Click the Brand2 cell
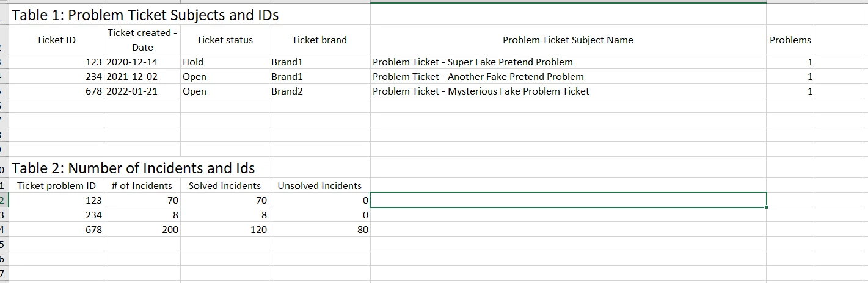The width and height of the screenshot is (868, 283). [319, 91]
